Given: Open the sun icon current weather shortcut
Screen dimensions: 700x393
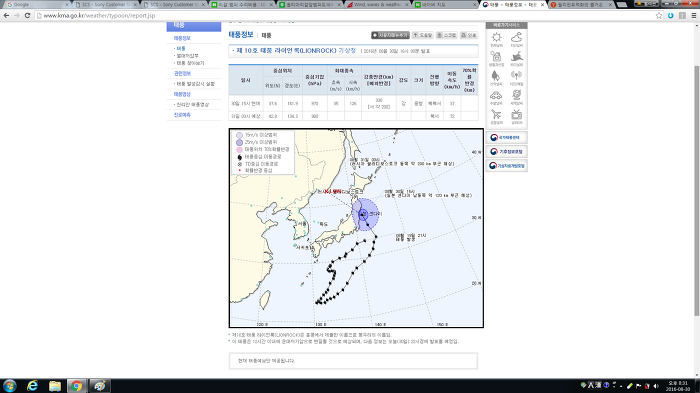Looking at the screenshot, I should (x=496, y=38).
